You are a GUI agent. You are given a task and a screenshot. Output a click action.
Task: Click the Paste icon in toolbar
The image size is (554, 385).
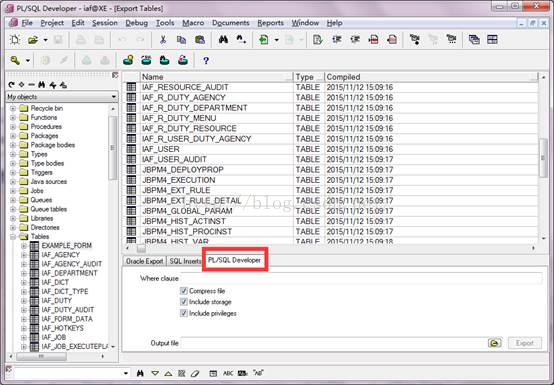(x=200, y=40)
